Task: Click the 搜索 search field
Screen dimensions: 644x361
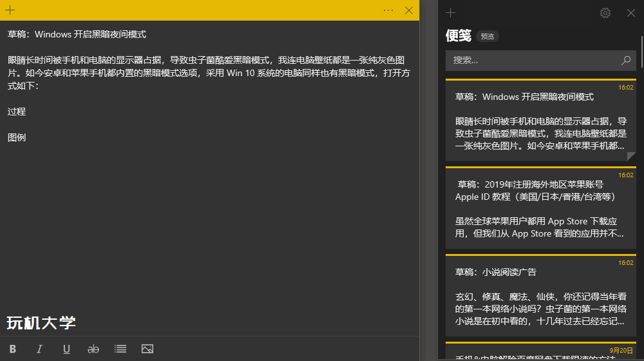Action: (531, 61)
